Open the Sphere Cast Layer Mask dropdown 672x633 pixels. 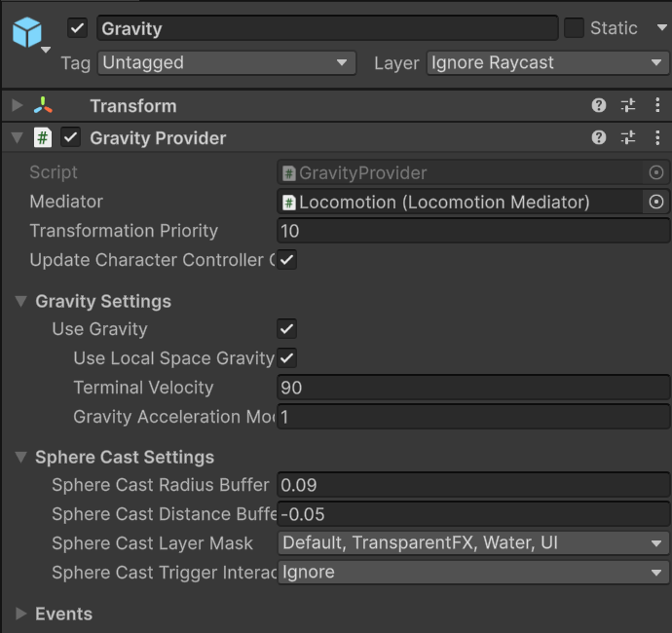[473, 543]
